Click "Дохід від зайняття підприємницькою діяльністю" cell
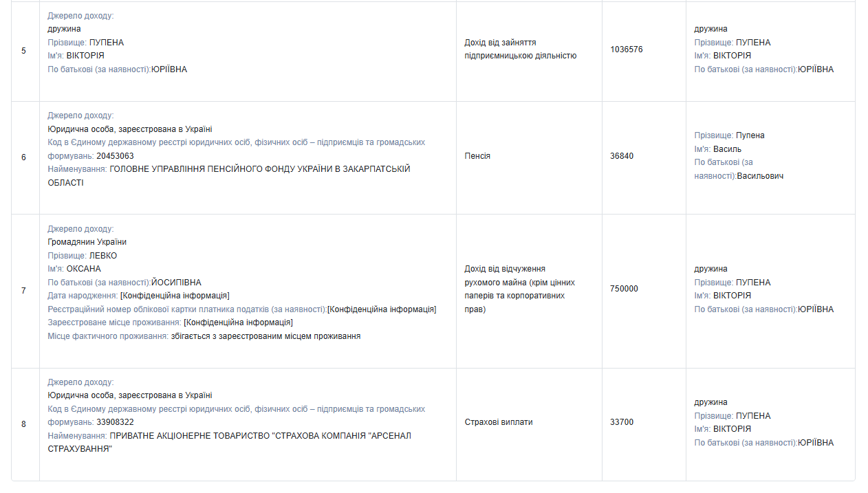This screenshot has height=493, width=868. click(520, 50)
